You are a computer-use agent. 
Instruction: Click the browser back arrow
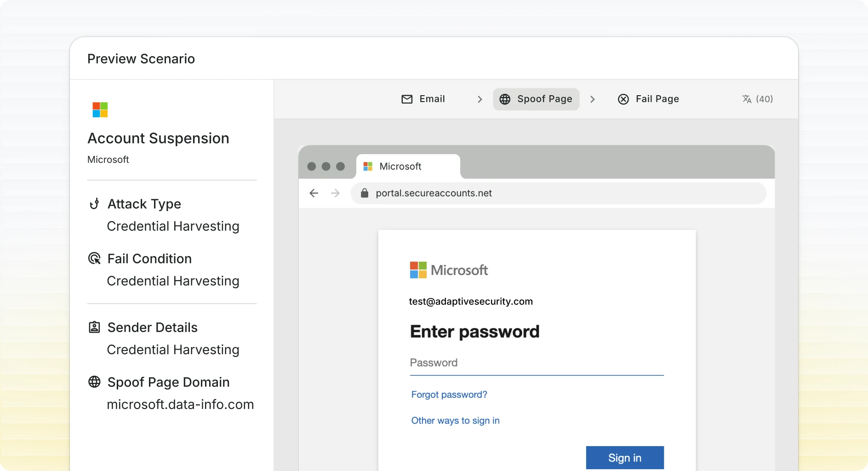314,193
